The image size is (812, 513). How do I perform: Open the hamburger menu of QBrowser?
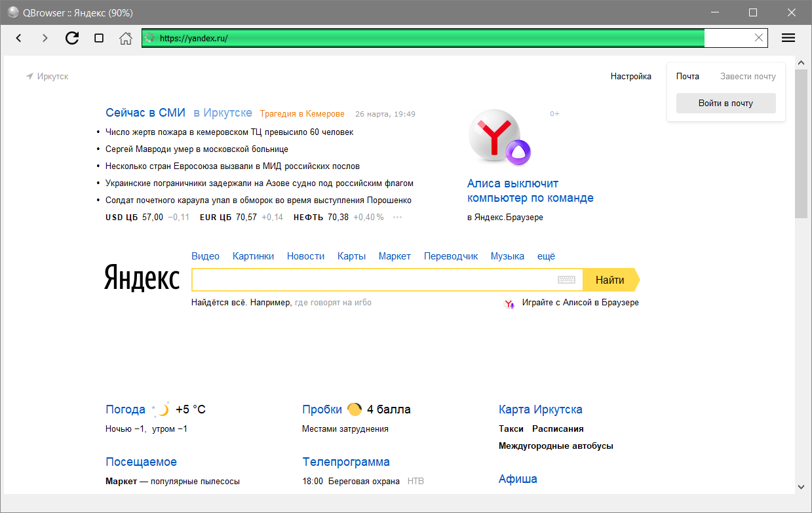pyautogui.click(x=788, y=38)
